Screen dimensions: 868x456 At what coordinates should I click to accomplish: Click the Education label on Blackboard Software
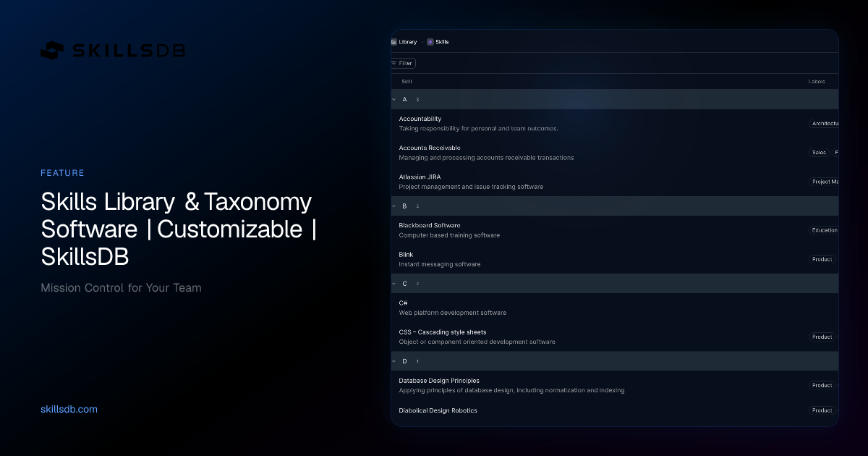point(824,230)
